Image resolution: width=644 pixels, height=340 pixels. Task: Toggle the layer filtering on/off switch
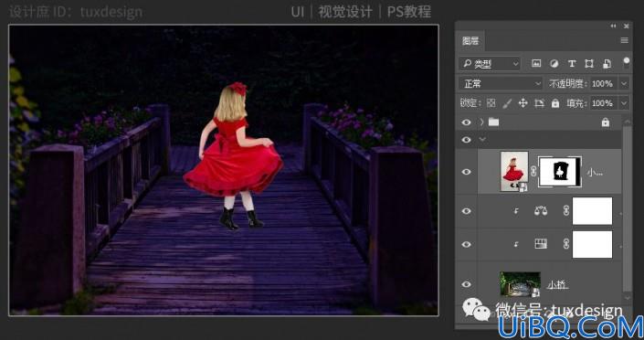(626, 63)
